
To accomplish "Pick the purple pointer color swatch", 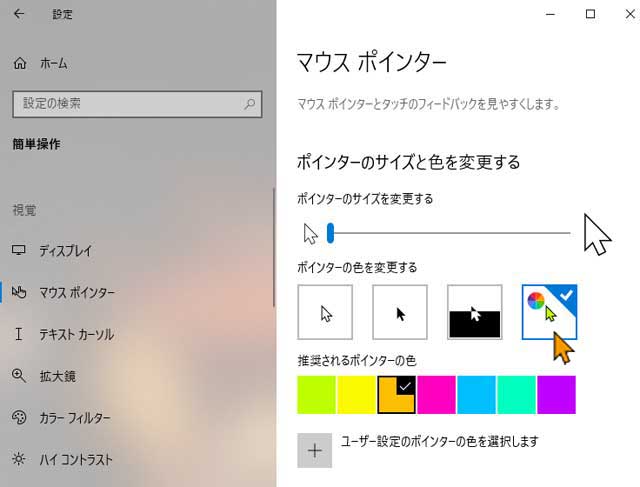I will (556, 395).
